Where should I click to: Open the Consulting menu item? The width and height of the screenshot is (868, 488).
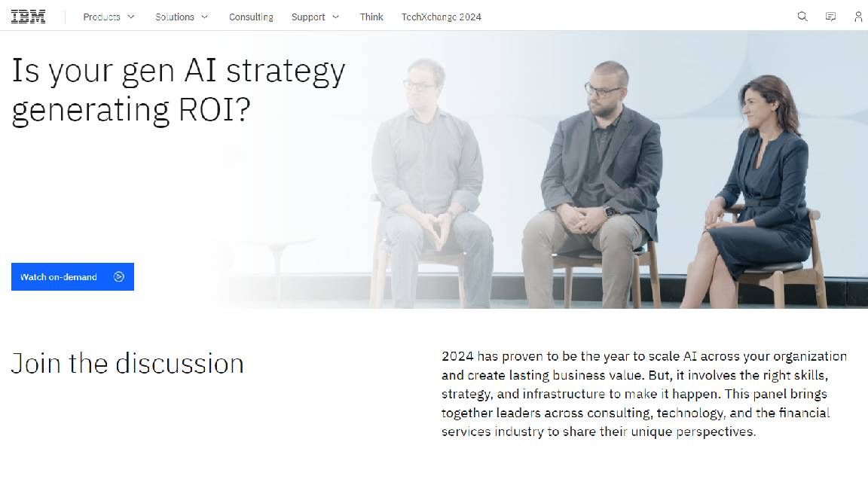coord(251,16)
